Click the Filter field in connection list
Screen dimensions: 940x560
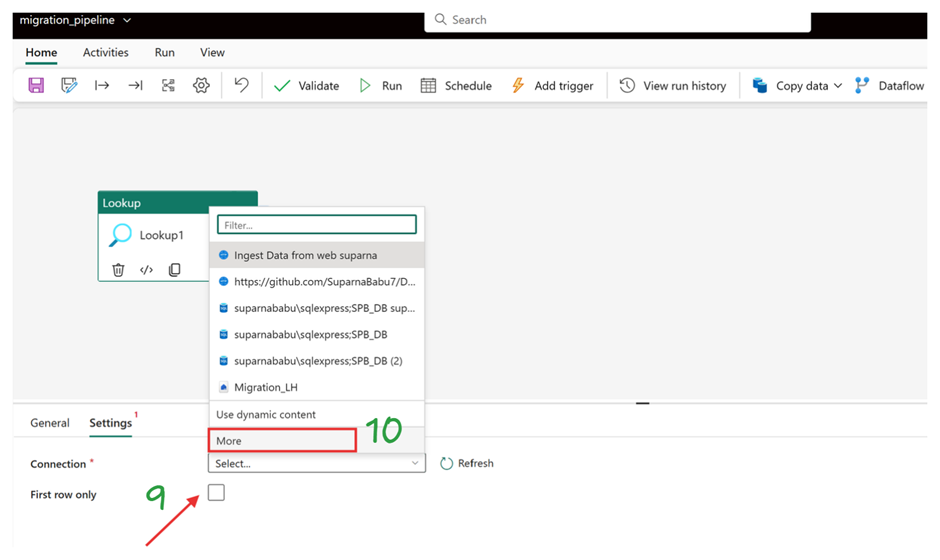click(x=317, y=225)
